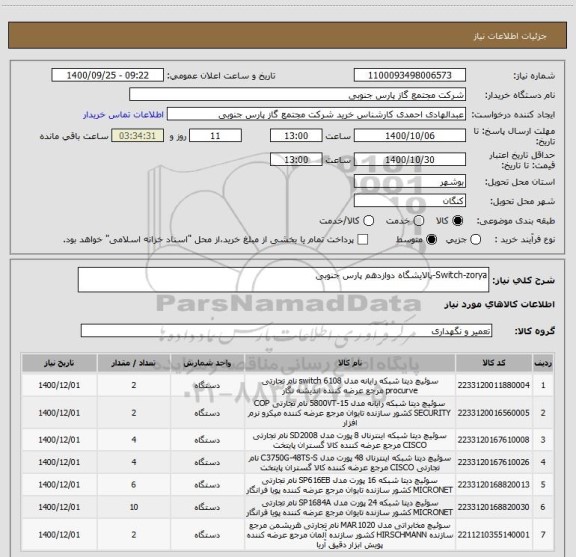Click the SP616EB MICRONET item name
This screenshot has height=557, width=576.
350,485
